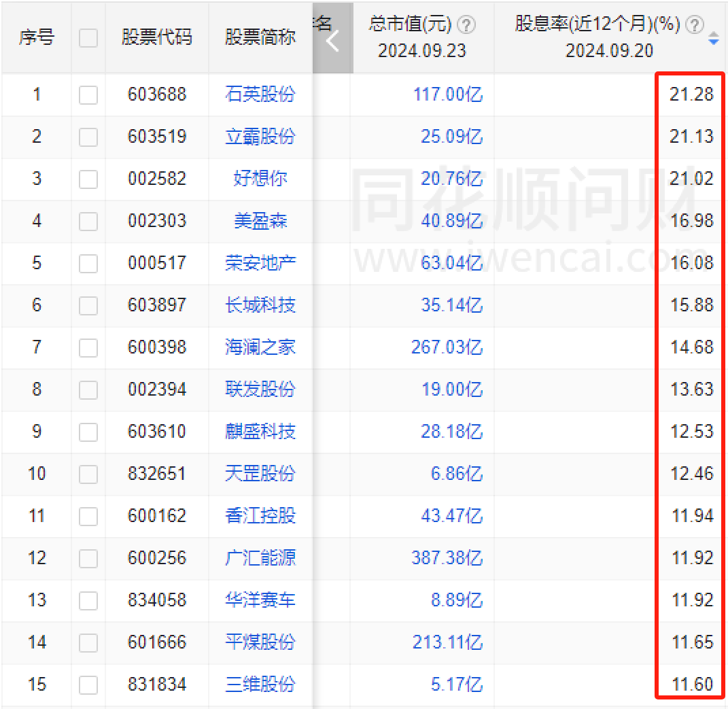Click the 广汇能源 stock name
Screen dimensions: 728x709
pos(260,558)
